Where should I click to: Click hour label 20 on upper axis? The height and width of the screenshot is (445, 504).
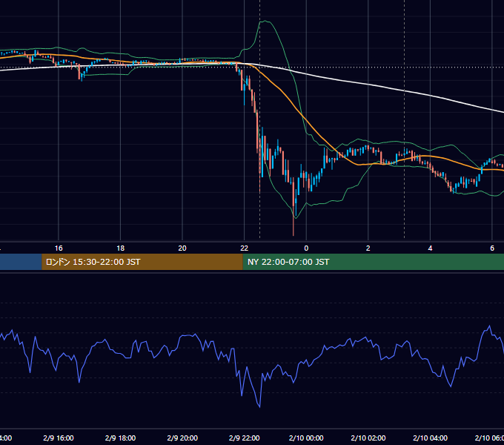(182, 248)
